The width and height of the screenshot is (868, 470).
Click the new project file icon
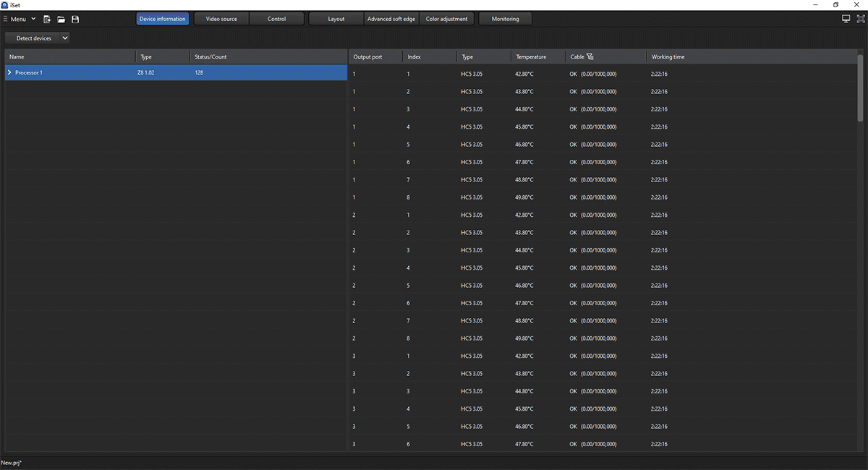point(47,19)
